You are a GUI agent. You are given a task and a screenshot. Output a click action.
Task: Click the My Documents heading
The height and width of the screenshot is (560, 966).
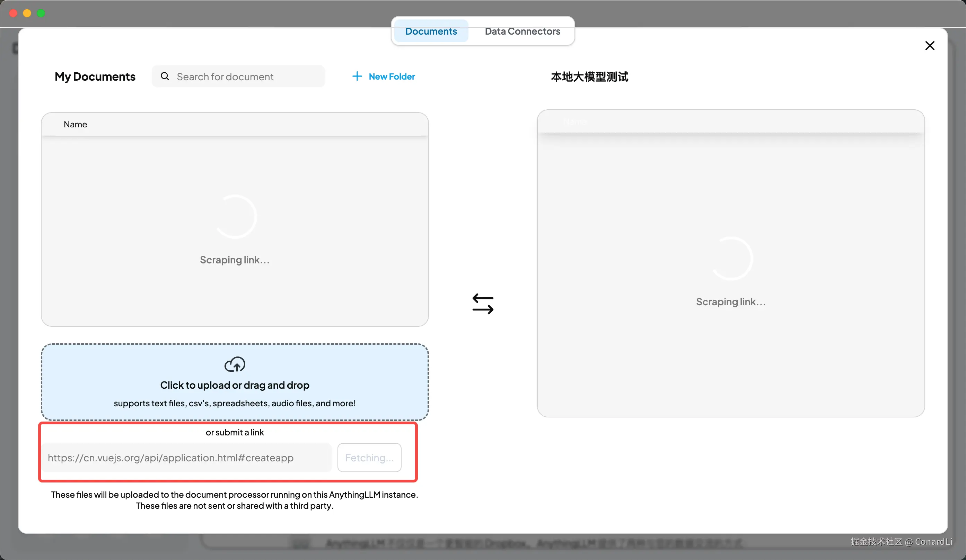(x=95, y=76)
